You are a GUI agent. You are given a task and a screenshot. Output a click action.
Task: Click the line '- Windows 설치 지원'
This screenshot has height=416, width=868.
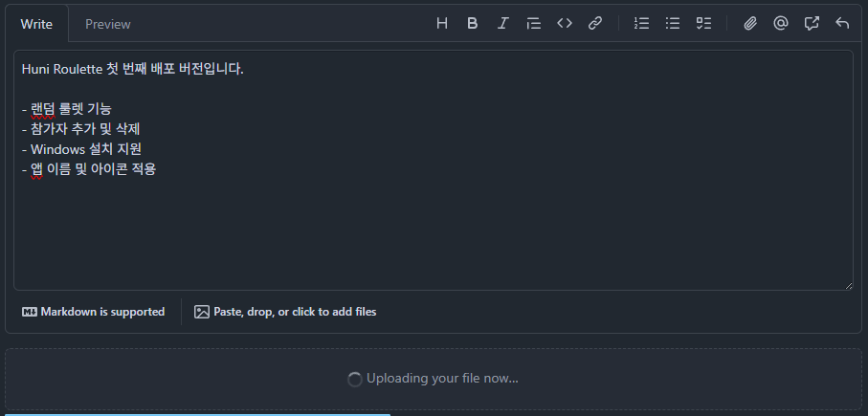pyautogui.click(x=82, y=149)
